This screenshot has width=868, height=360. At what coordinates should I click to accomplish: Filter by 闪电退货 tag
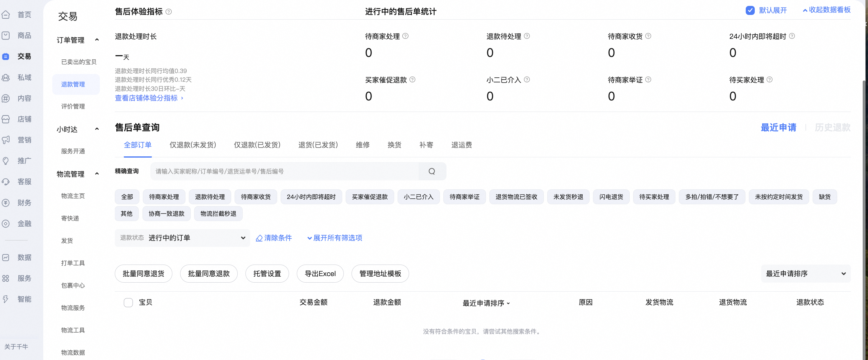coord(611,197)
